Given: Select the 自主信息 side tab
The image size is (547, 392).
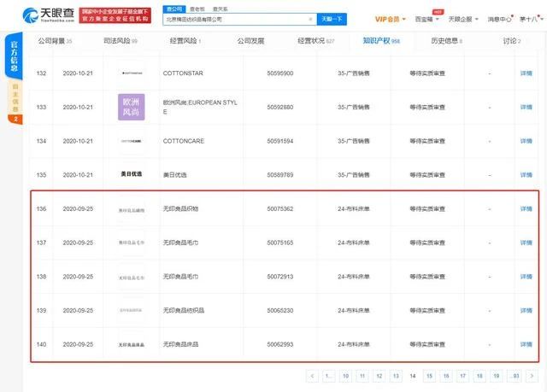Looking at the screenshot, I should pyautogui.click(x=15, y=98).
